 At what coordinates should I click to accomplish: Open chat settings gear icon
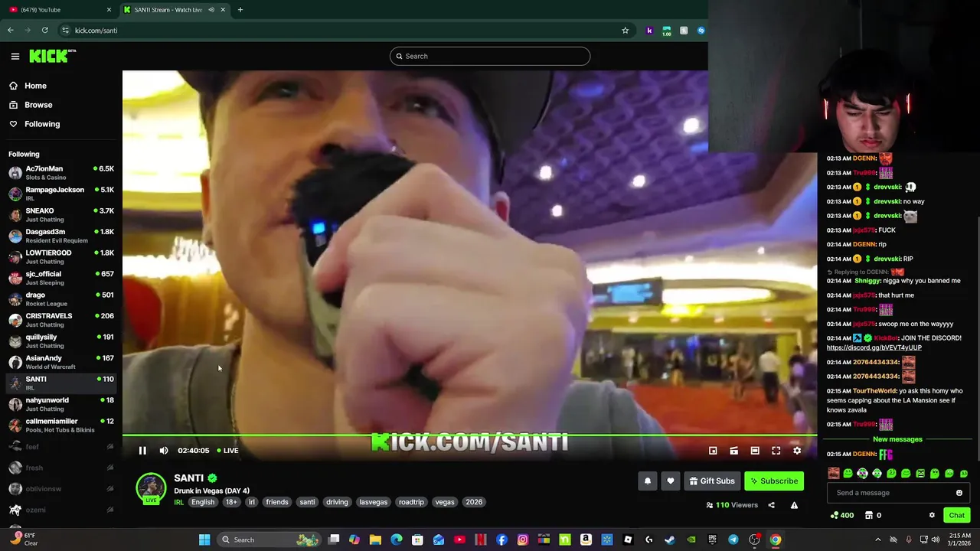click(932, 515)
